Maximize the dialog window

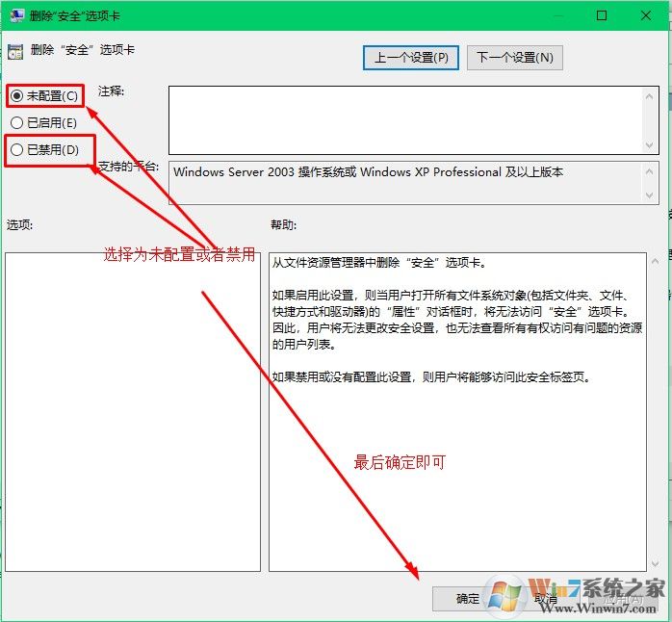(x=602, y=15)
